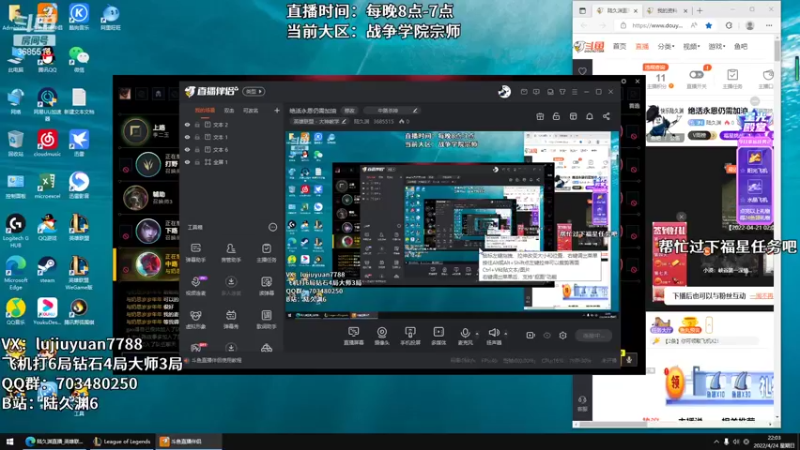Refresh the Edge browser page
The height and width of the screenshot is (450, 800).
coord(729,26)
